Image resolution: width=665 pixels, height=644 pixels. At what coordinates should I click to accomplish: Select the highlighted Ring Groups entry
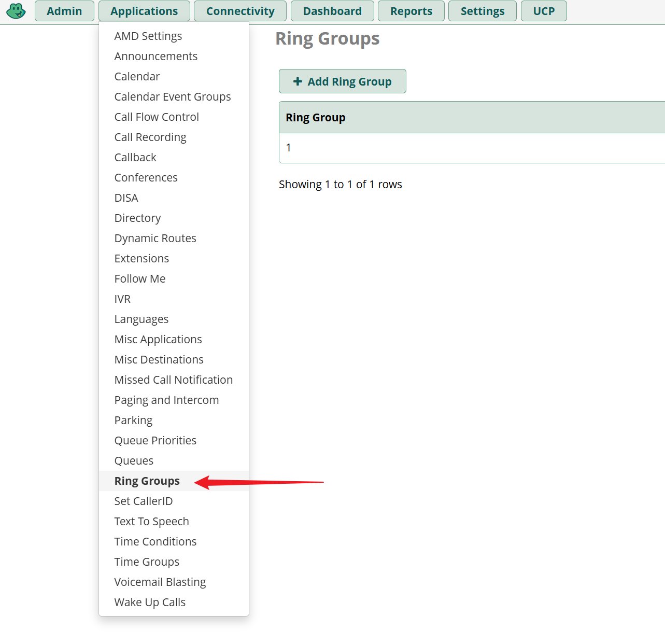pos(147,481)
